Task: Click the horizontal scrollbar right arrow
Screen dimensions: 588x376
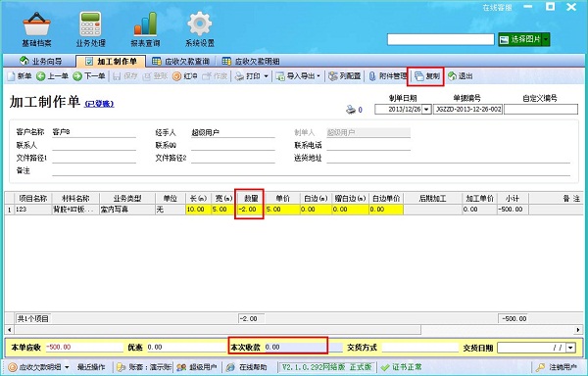Action: [578, 330]
